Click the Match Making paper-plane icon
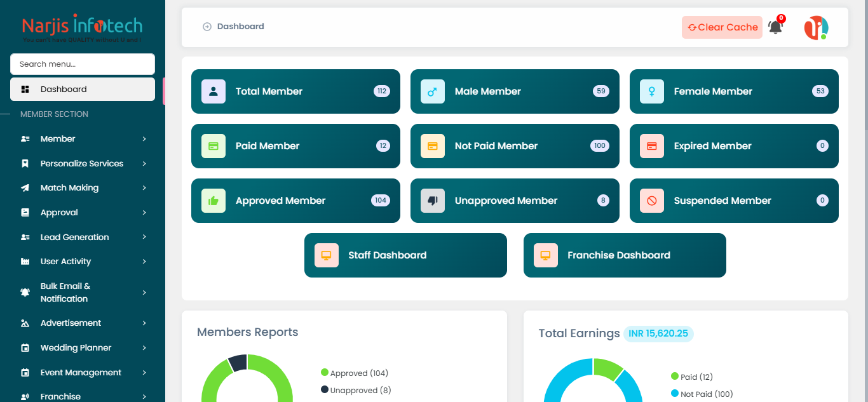 (x=25, y=188)
